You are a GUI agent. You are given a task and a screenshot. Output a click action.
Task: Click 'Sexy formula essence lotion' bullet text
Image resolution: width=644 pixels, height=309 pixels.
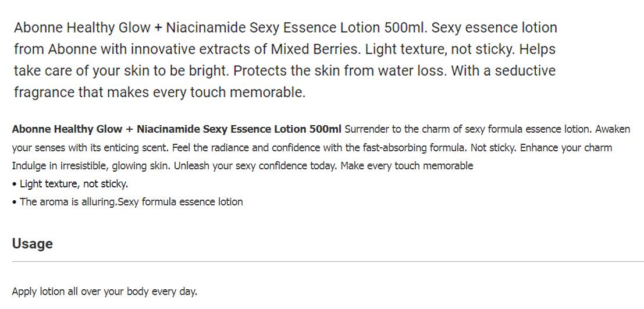[180, 202]
